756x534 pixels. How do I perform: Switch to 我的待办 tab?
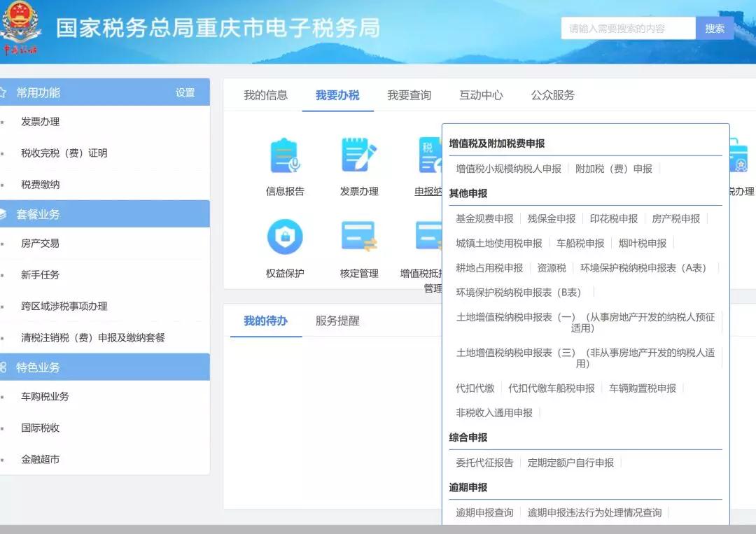(x=266, y=321)
